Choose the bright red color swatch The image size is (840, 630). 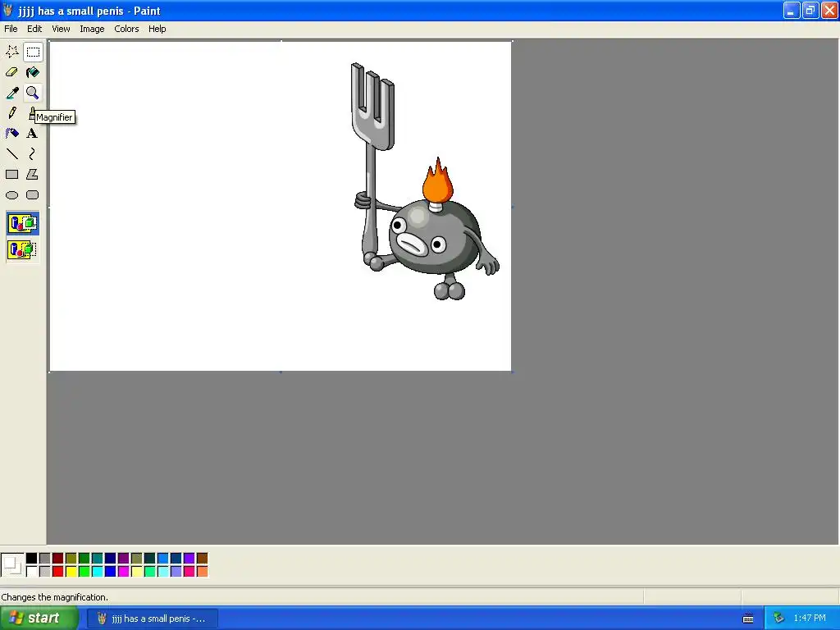click(x=58, y=572)
